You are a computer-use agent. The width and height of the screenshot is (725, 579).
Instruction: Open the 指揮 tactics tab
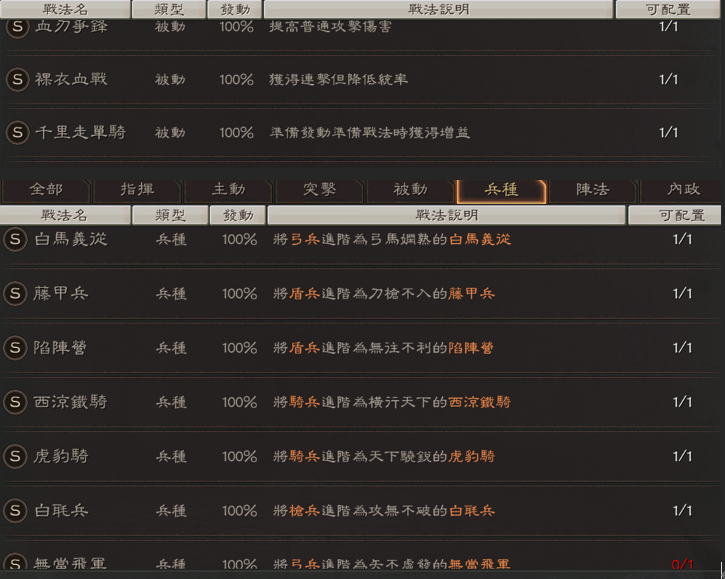pyautogui.click(x=137, y=190)
